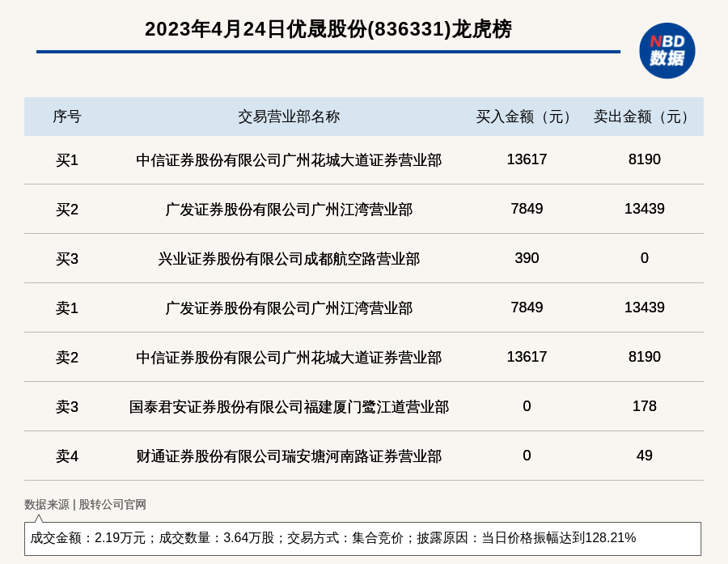Select sell amount 8190 in the 卖2 row

[x=644, y=356]
